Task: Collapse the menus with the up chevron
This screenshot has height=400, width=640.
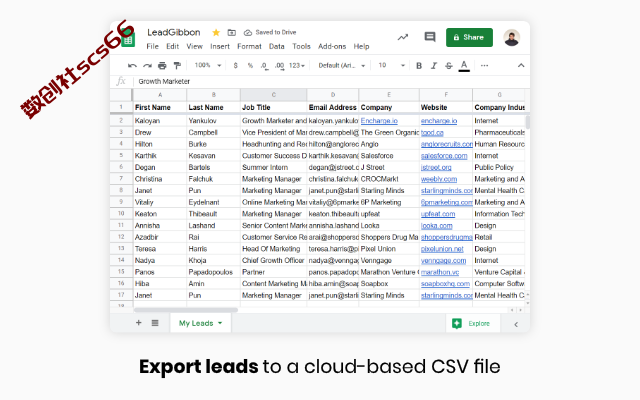Action: 521,65
